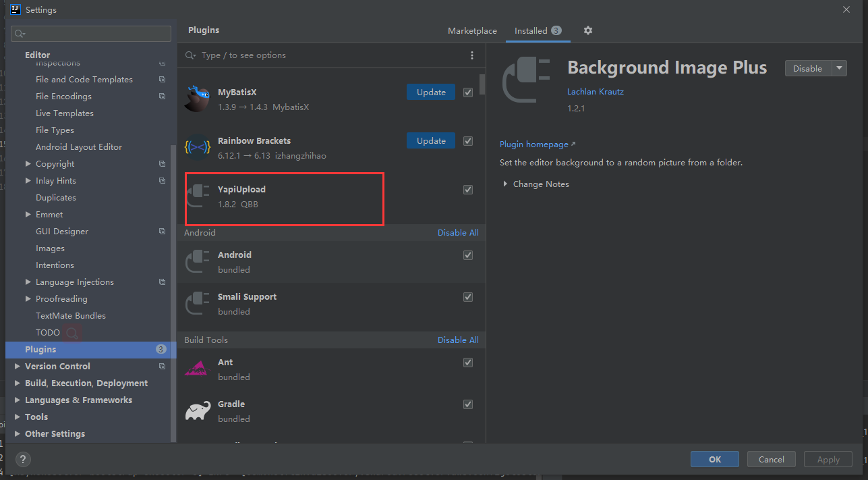Confirm settings with the OK button

pyautogui.click(x=714, y=460)
